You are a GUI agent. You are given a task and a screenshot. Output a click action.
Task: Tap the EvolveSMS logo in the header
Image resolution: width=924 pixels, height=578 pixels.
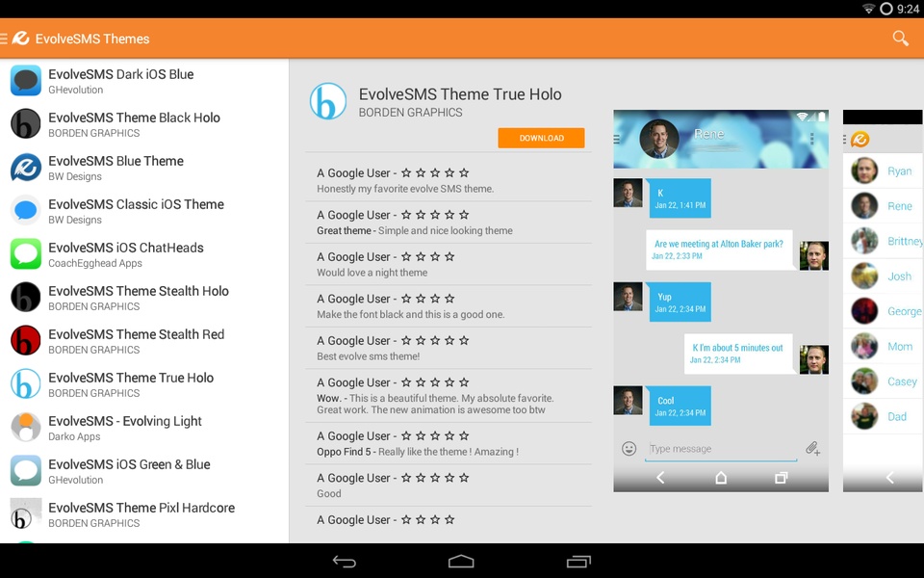pos(20,39)
